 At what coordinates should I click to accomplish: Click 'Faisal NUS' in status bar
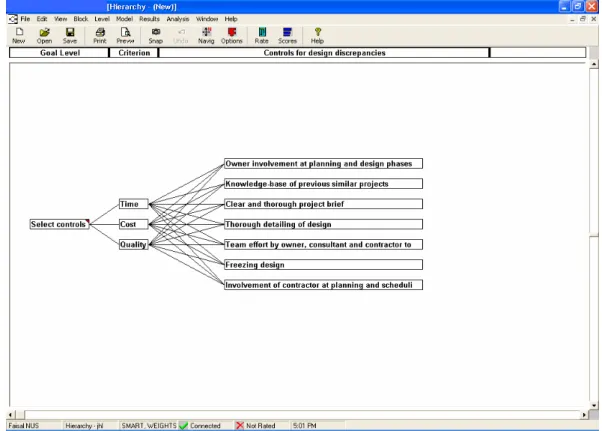click(x=24, y=426)
